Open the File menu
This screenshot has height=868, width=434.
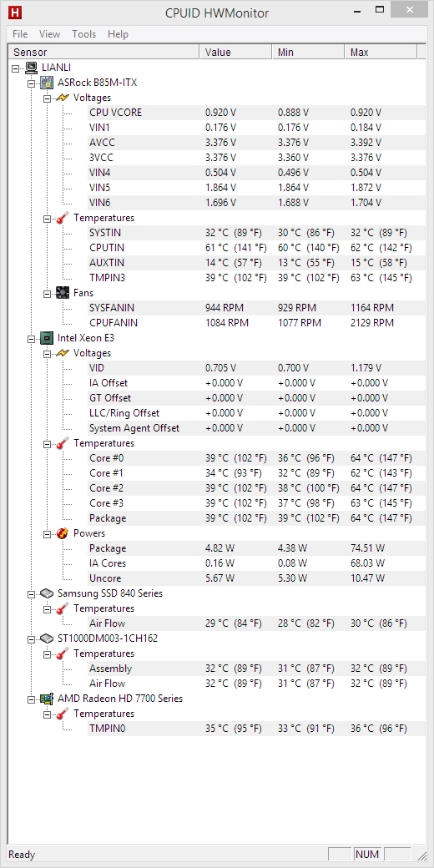tap(20, 34)
